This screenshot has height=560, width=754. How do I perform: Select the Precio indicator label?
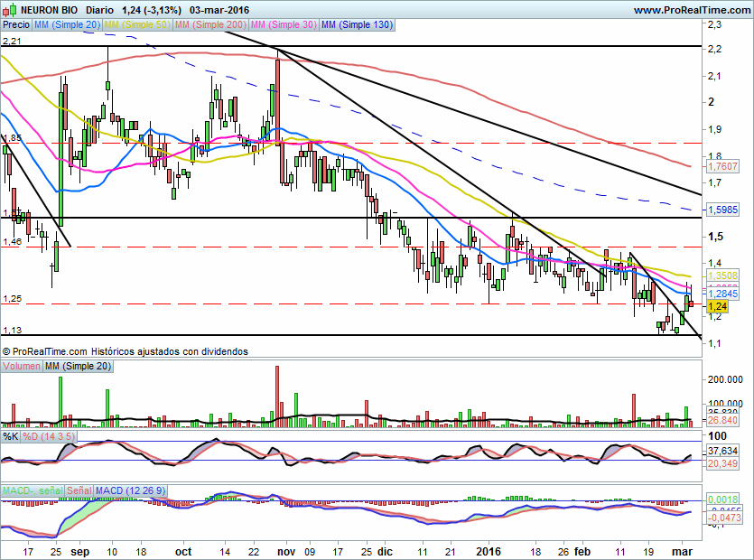(15, 25)
